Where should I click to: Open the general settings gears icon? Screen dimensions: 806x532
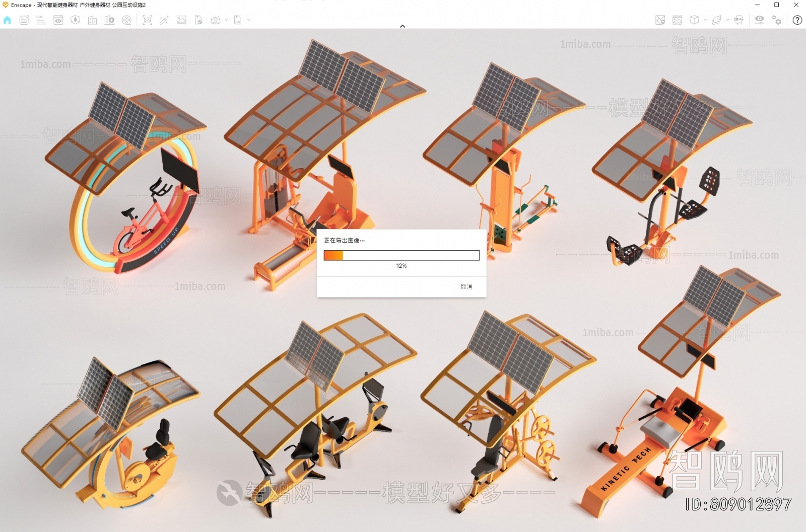coord(777,20)
